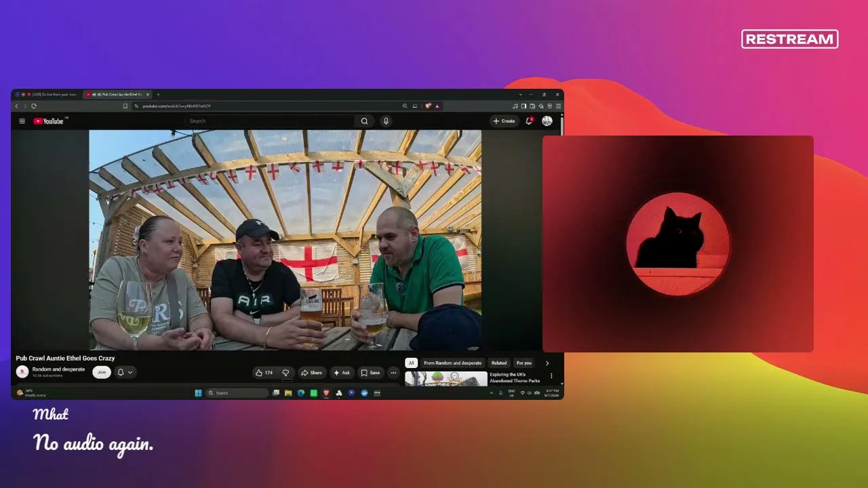This screenshot has width=868, height=488.
Task: Save the video to a playlist
Action: coord(370,373)
